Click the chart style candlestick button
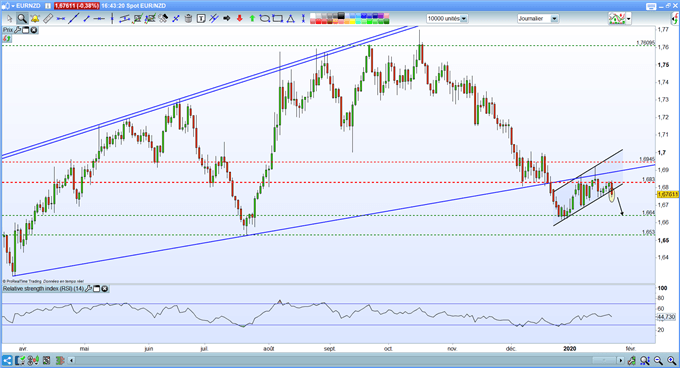680x368 pixels. click(617, 18)
